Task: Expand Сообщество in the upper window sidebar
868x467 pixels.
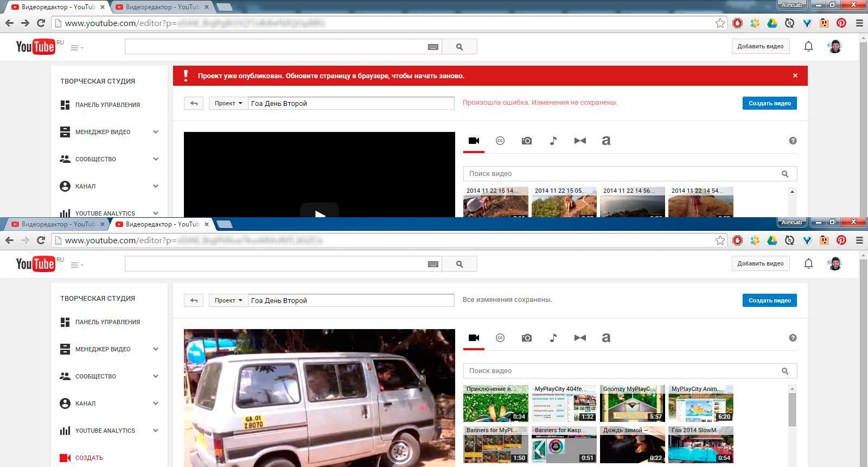Action: pos(156,159)
